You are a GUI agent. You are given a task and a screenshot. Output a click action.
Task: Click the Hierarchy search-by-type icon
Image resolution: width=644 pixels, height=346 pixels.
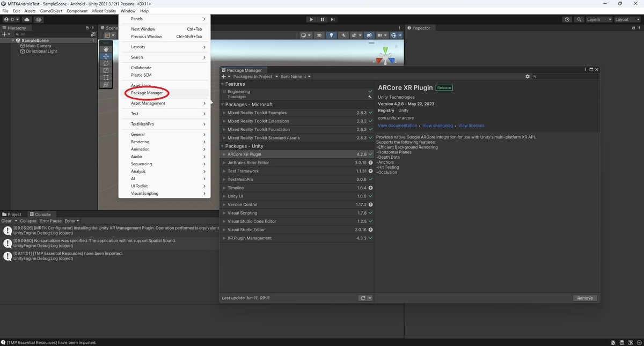(x=93, y=34)
